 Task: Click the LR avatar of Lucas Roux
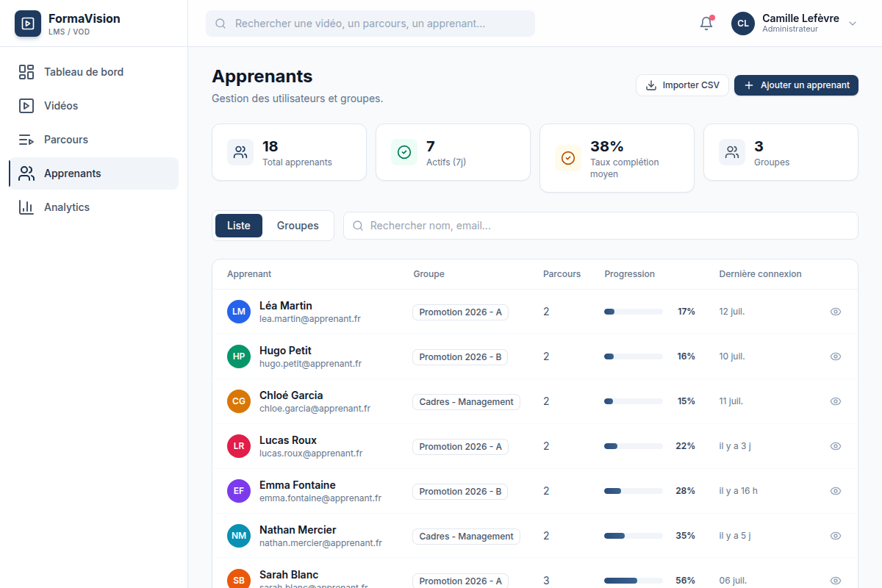tap(239, 446)
